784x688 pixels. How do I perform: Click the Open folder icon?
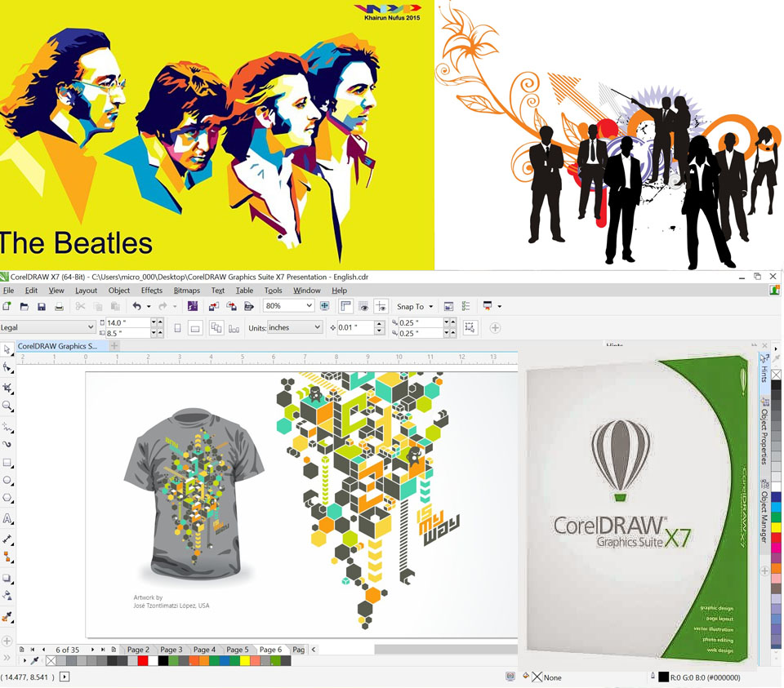pyautogui.click(x=24, y=306)
